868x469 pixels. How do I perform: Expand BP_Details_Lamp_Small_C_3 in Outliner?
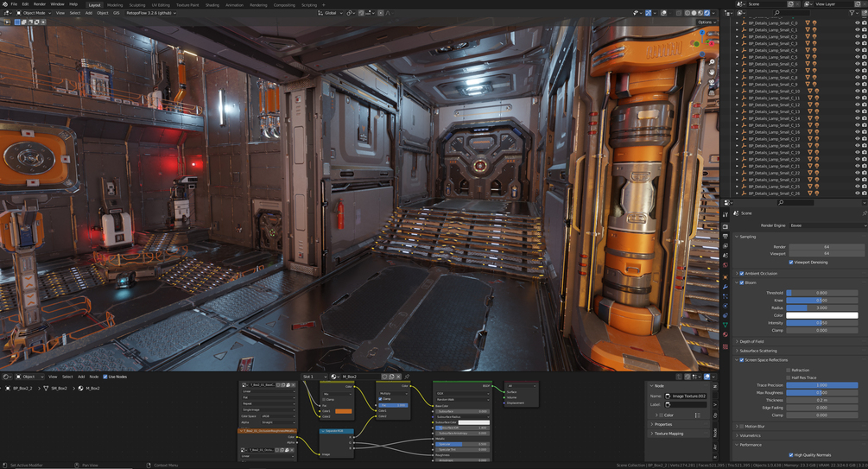click(x=737, y=44)
